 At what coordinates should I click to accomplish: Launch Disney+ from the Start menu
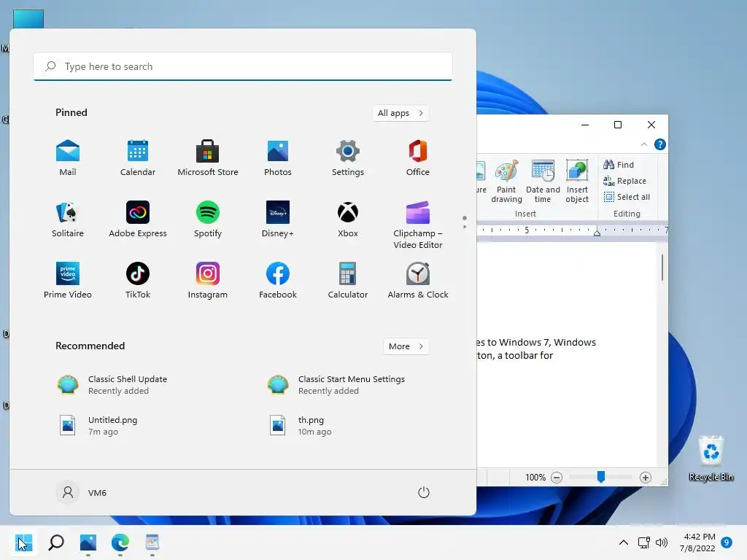278,219
